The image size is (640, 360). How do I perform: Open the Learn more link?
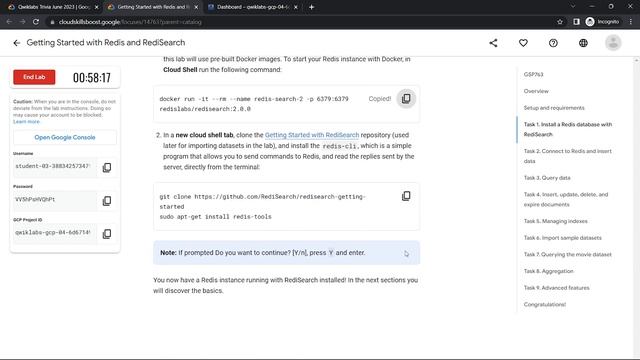(x=27, y=122)
